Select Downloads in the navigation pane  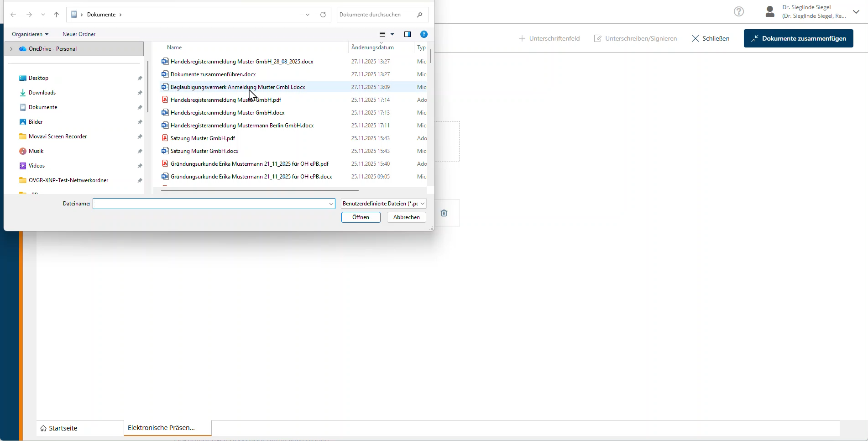[x=42, y=93]
